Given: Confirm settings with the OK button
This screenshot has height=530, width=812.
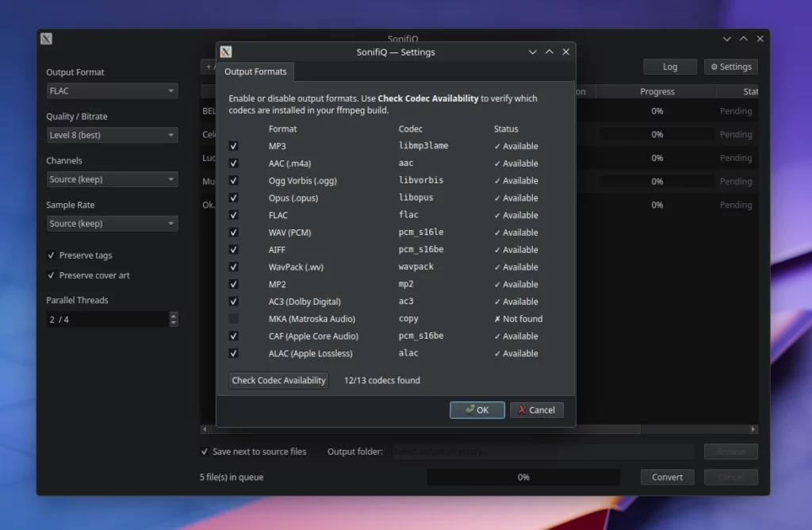Looking at the screenshot, I should point(477,410).
